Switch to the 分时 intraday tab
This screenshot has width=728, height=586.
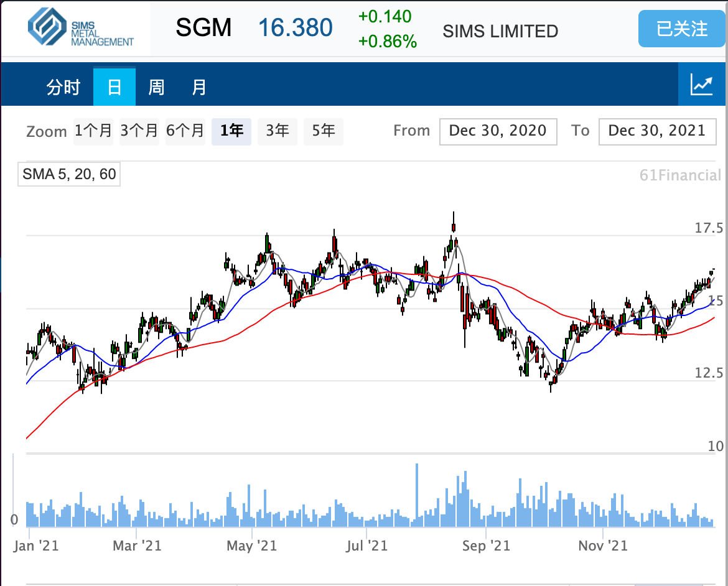pos(63,87)
